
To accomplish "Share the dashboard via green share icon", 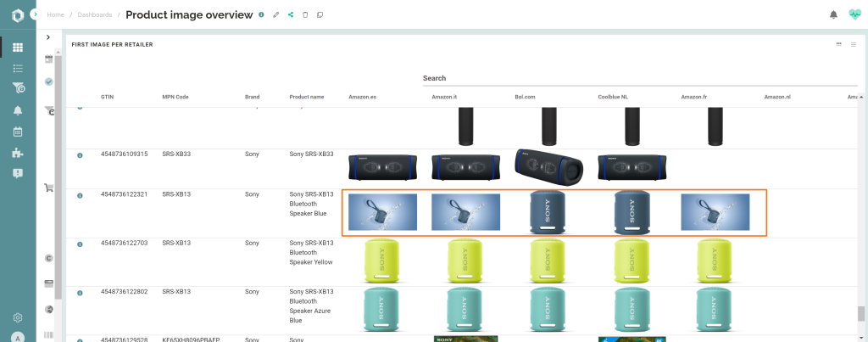I will pyautogui.click(x=291, y=15).
